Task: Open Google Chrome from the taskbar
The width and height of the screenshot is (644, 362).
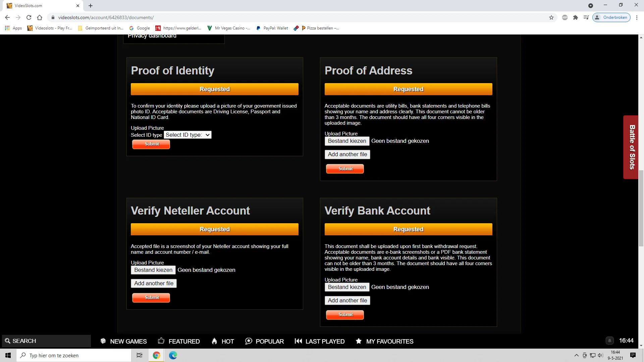Action: (x=156, y=355)
